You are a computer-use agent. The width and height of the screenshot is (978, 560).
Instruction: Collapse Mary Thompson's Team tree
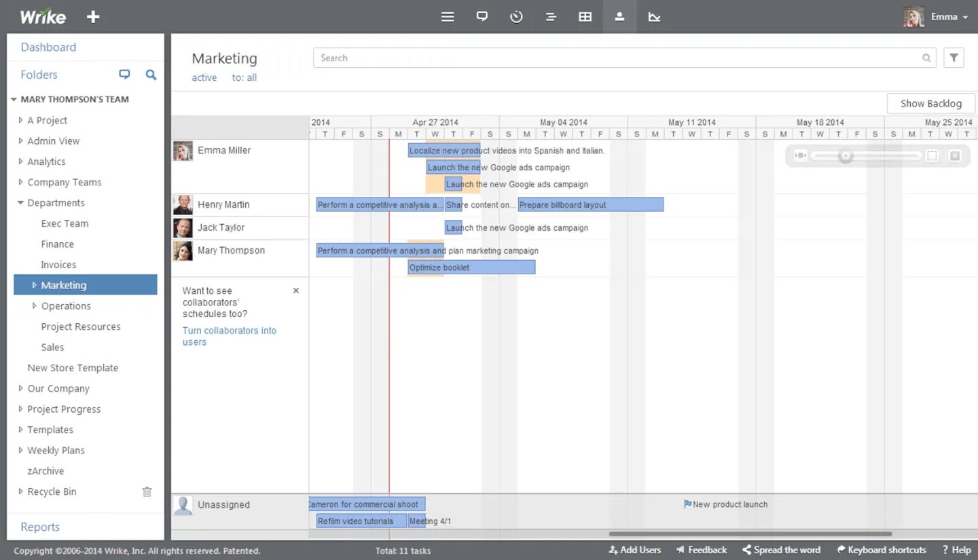[14, 99]
